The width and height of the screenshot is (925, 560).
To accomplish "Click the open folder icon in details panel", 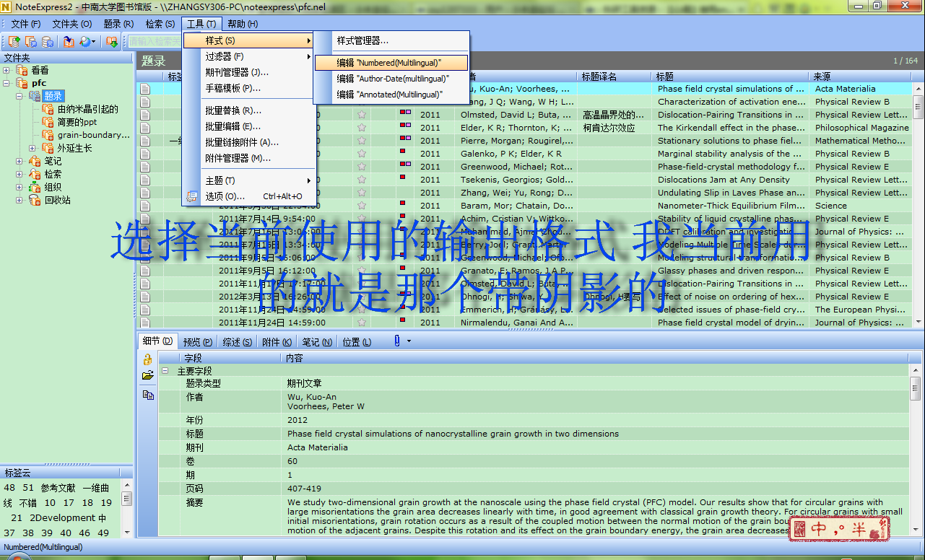I will click(148, 376).
